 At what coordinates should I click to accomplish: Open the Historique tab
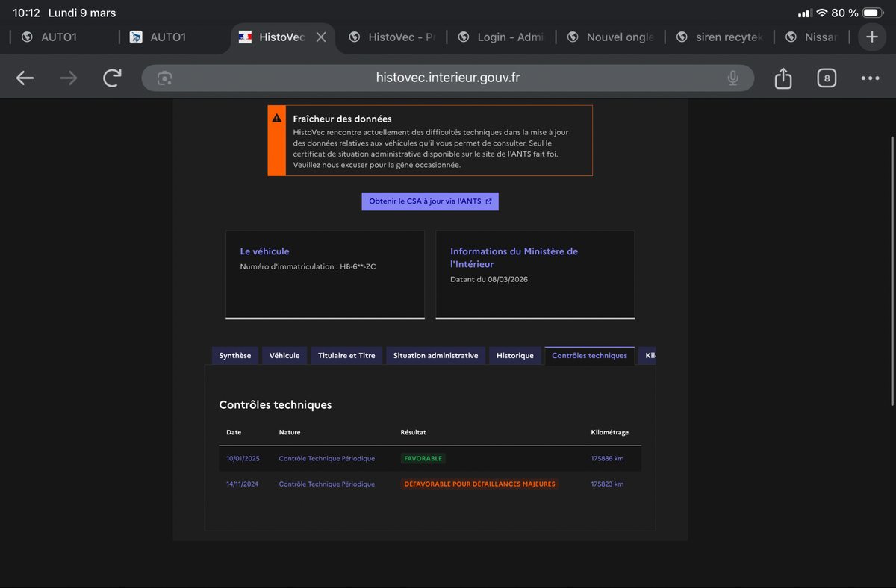(515, 356)
